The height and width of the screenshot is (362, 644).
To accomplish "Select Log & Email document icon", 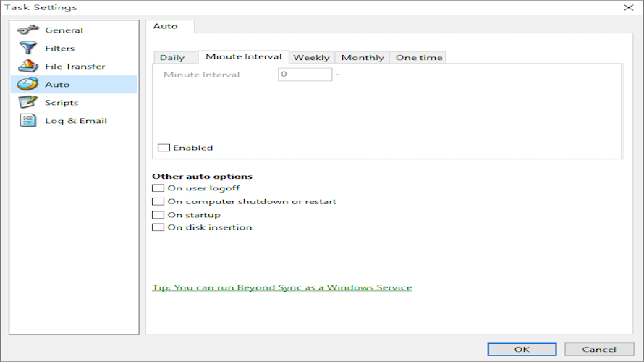I will click(x=27, y=121).
